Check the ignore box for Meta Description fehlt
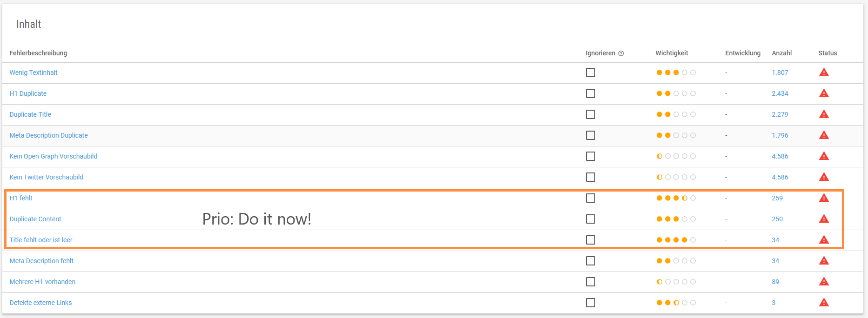The height and width of the screenshot is (318, 868). (x=591, y=261)
